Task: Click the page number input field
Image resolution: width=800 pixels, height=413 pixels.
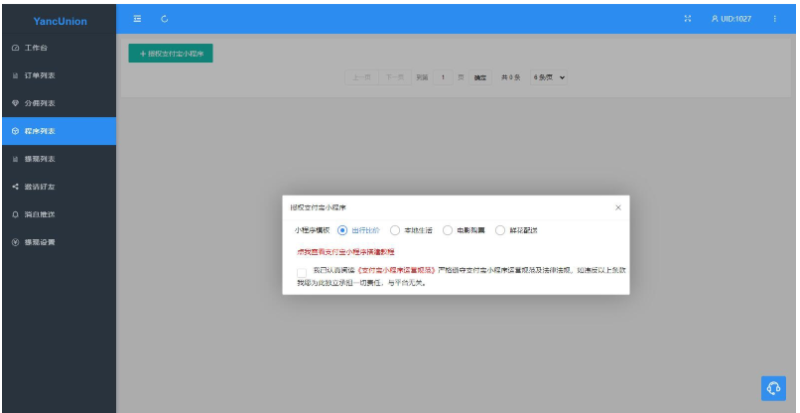Action: (x=443, y=76)
